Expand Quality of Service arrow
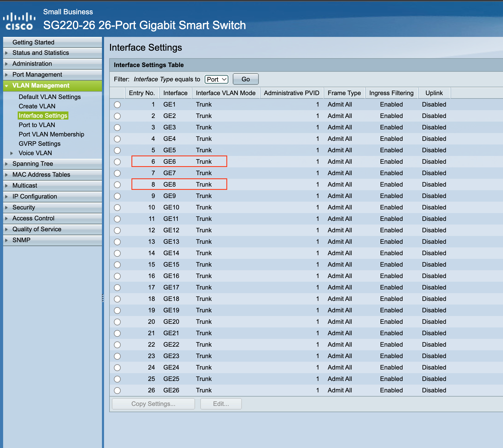 tap(7, 229)
